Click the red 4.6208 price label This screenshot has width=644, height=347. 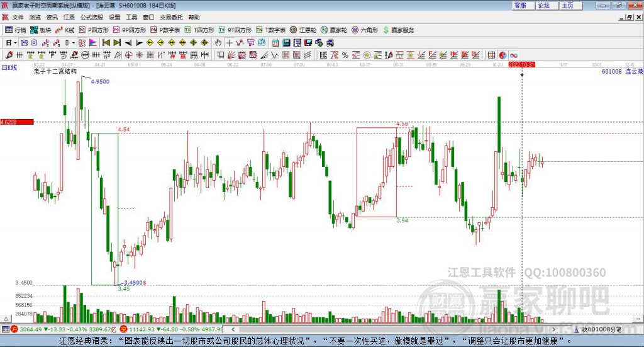click(x=17, y=122)
